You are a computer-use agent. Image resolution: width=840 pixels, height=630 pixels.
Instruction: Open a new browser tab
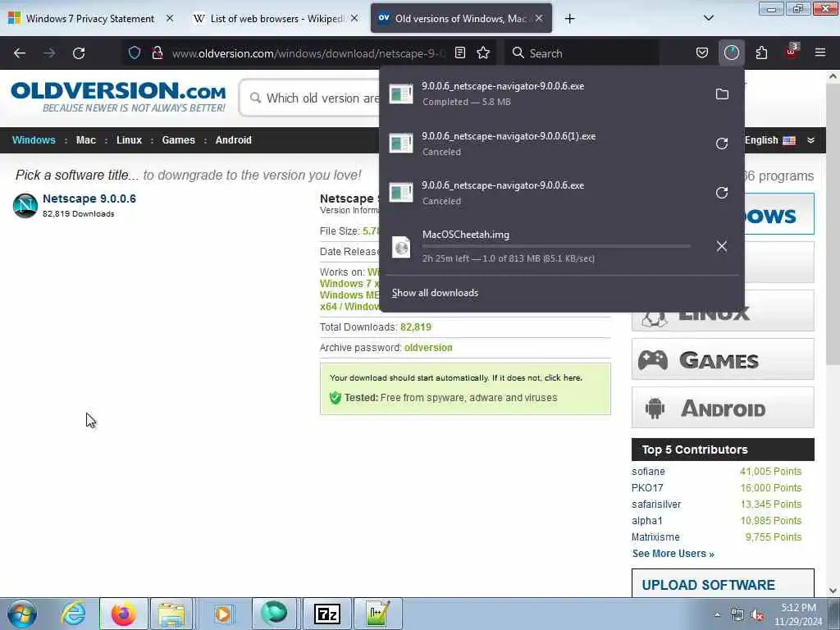(569, 19)
